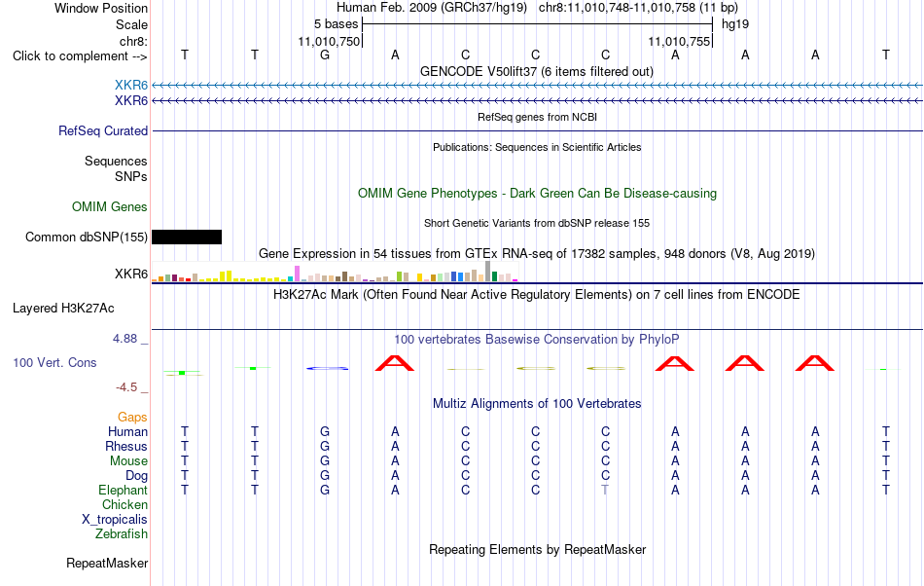Open the Common dbSNP(155) track label
This screenshot has height=586, width=924.
pyautogui.click(x=86, y=237)
